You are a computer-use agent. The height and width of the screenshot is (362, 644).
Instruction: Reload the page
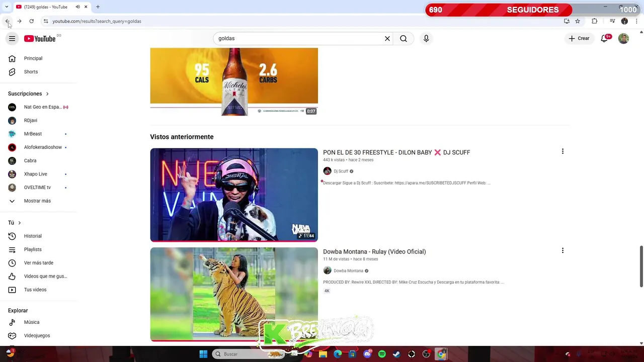click(31, 21)
